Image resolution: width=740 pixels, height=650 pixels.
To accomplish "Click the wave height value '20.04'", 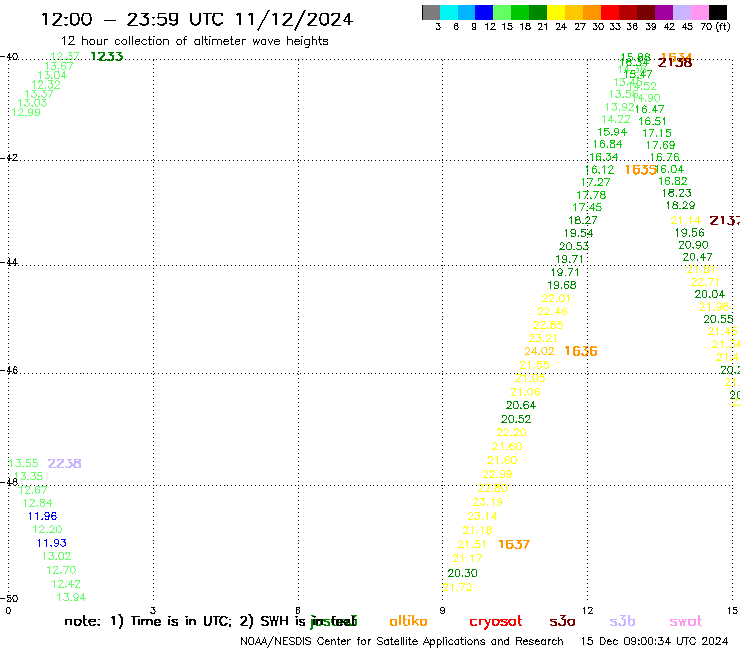I will pyautogui.click(x=710, y=295).
